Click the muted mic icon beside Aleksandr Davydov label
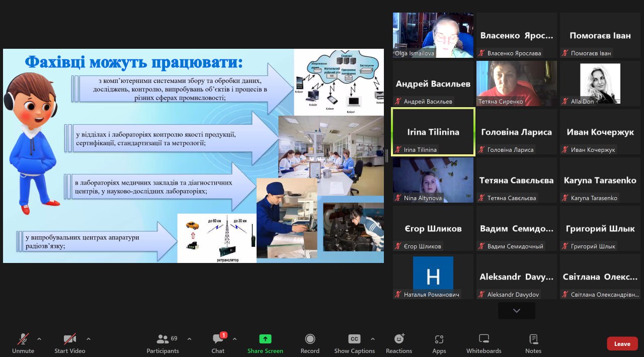 pos(481,295)
